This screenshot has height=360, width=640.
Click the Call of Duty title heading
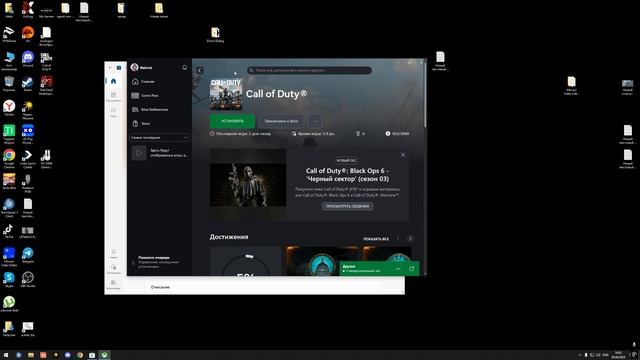pos(276,94)
